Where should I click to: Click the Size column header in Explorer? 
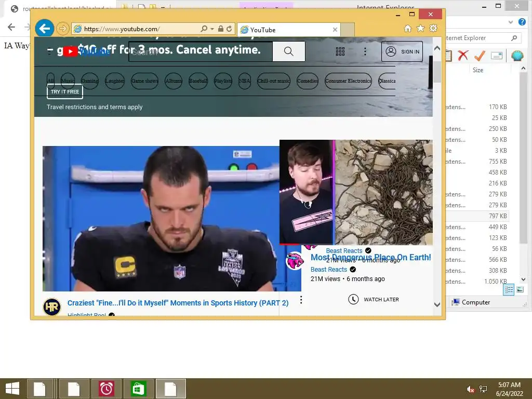pyautogui.click(x=478, y=70)
